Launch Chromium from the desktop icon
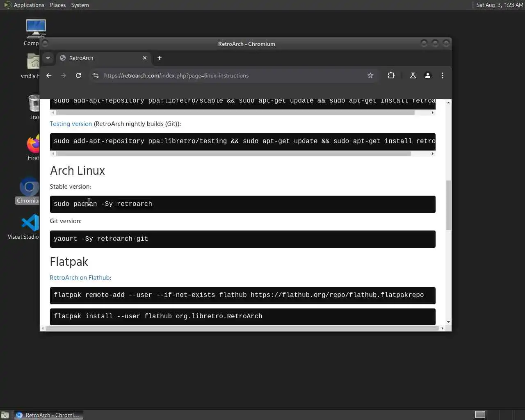The width and height of the screenshot is (525, 420). click(x=29, y=190)
